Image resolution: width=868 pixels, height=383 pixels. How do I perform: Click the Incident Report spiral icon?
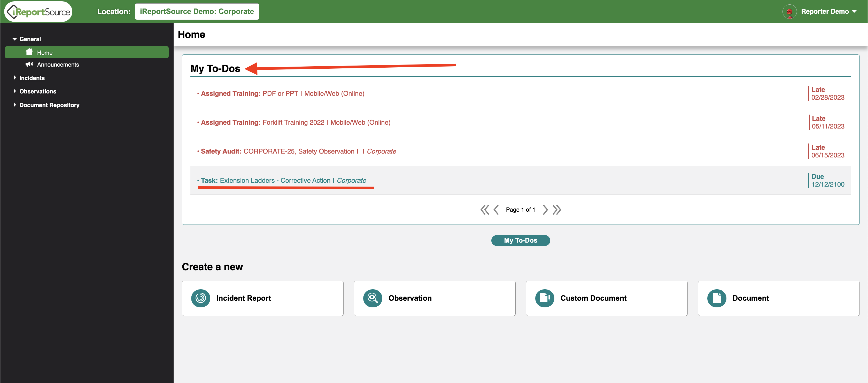coord(200,298)
